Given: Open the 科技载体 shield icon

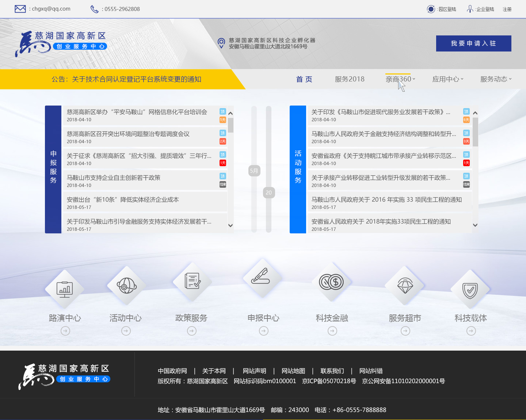Looking at the screenshot, I should [470, 290].
